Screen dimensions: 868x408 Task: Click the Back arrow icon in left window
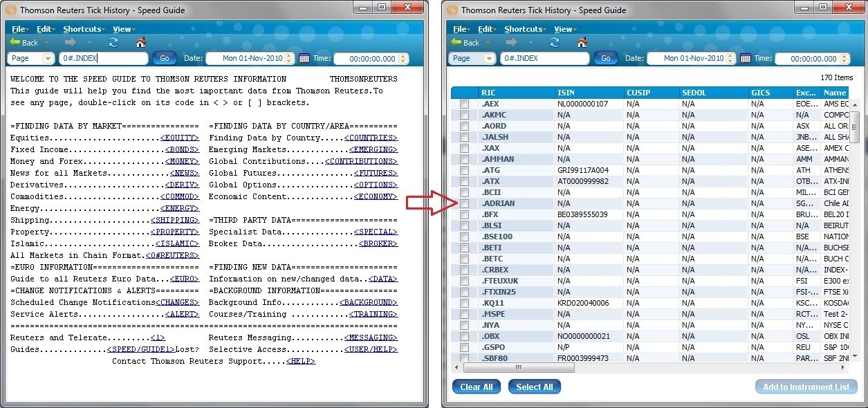point(15,42)
